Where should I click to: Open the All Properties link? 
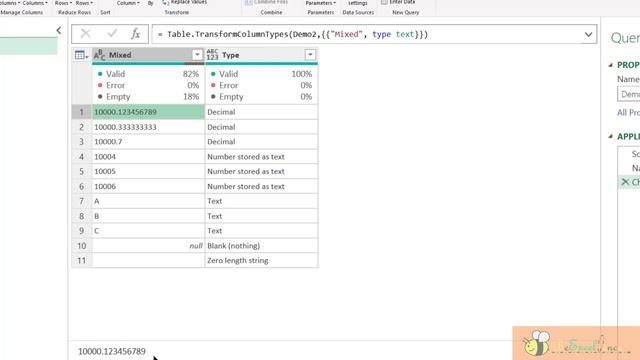628,113
